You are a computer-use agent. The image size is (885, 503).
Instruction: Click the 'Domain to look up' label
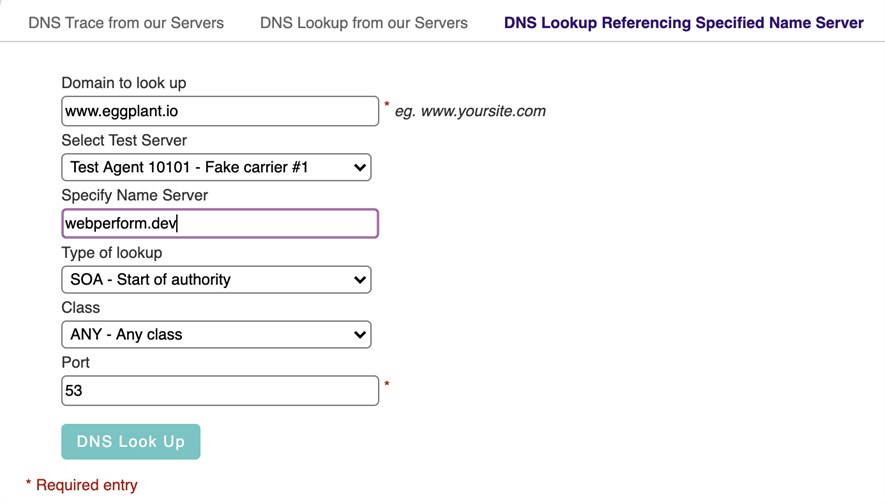[x=124, y=83]
